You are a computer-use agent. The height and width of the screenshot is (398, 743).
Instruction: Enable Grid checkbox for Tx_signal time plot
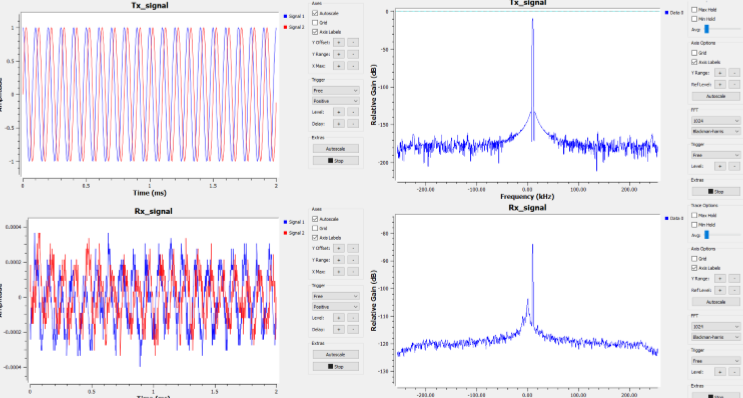click(x=315, y=22)
